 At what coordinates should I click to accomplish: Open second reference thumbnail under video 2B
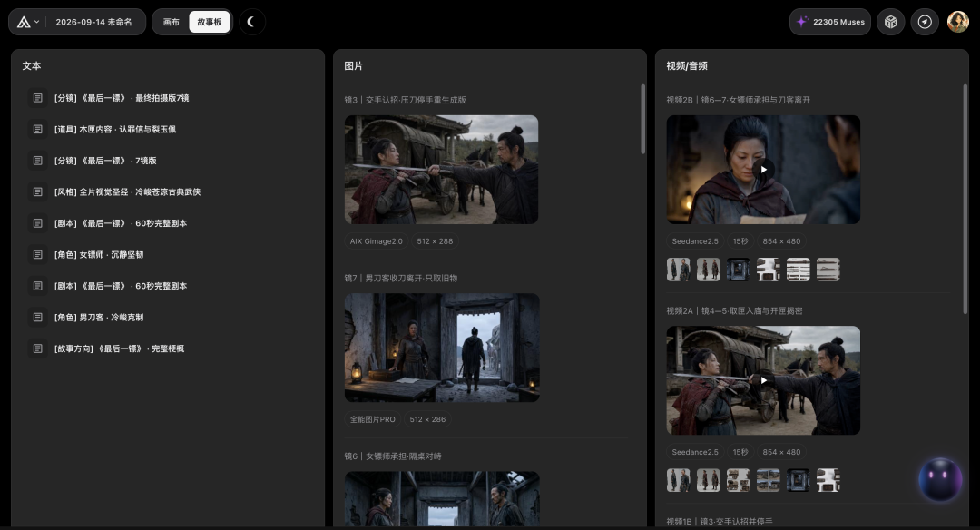[708, 270]
